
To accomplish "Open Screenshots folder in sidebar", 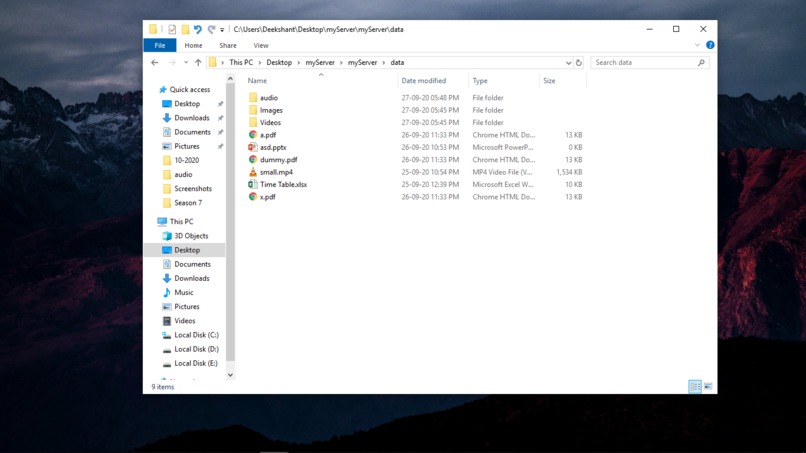I will tap(193, 189).
